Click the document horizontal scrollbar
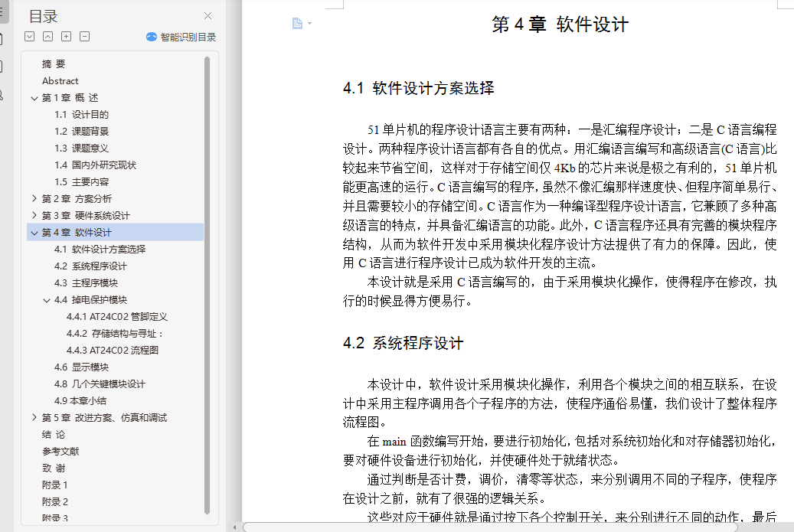 490,527
